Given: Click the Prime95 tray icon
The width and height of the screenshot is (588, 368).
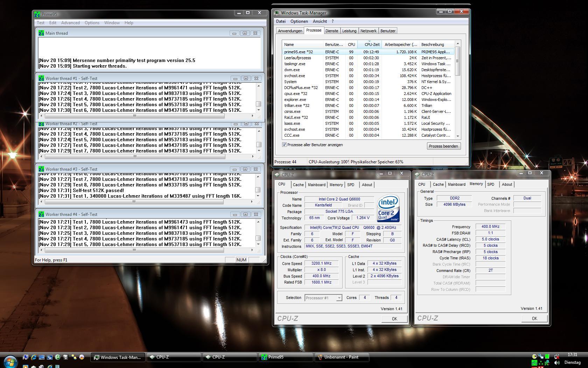Looking at the screenshot, I should point(534,363).
